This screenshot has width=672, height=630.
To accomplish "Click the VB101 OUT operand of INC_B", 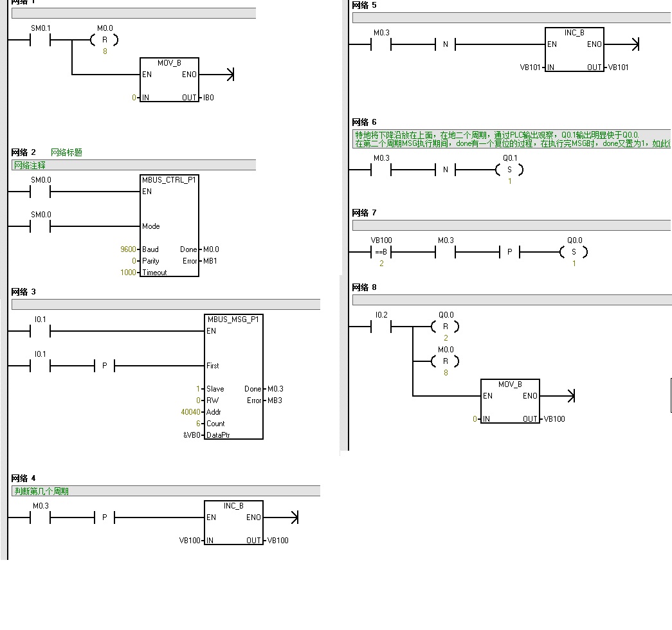I will coord(618,67).
